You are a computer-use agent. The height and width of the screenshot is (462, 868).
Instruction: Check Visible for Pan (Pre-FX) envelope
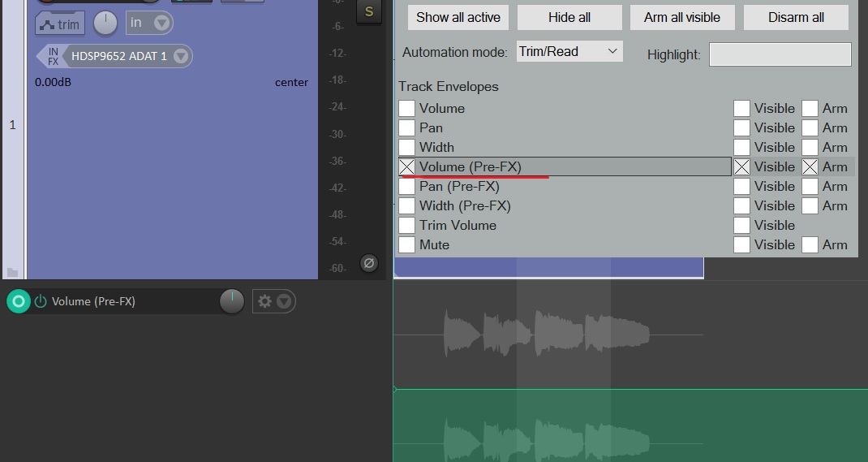pos(741,187)
